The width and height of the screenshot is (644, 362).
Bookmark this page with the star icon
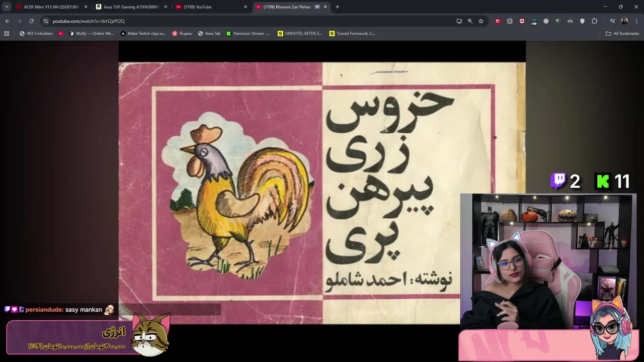(481, 21)
